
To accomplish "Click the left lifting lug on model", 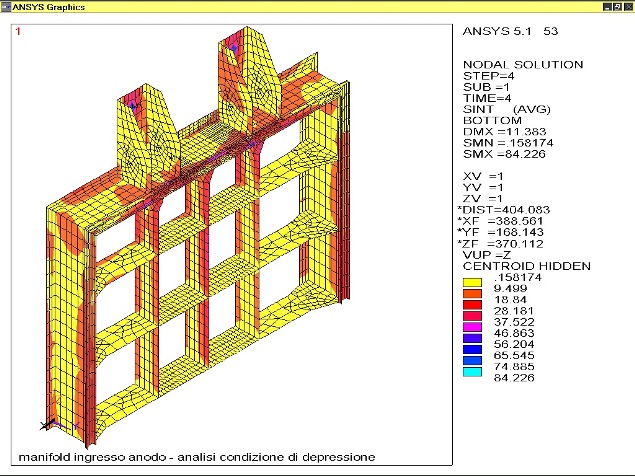I will point(147,138).
